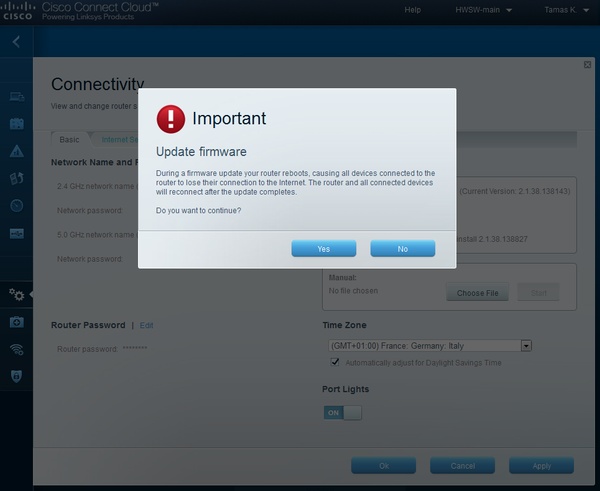Click the 'Update firmware' dialog heading
The height and width of the screenshot is (491, 600).
[201, 152]
